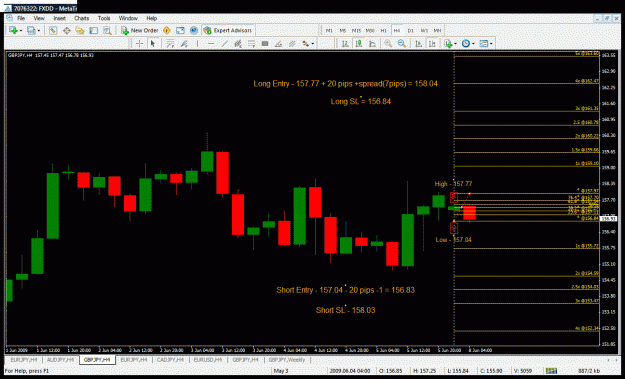
Task: Open the Strategy Tester
Action: (x=107, y=30)
